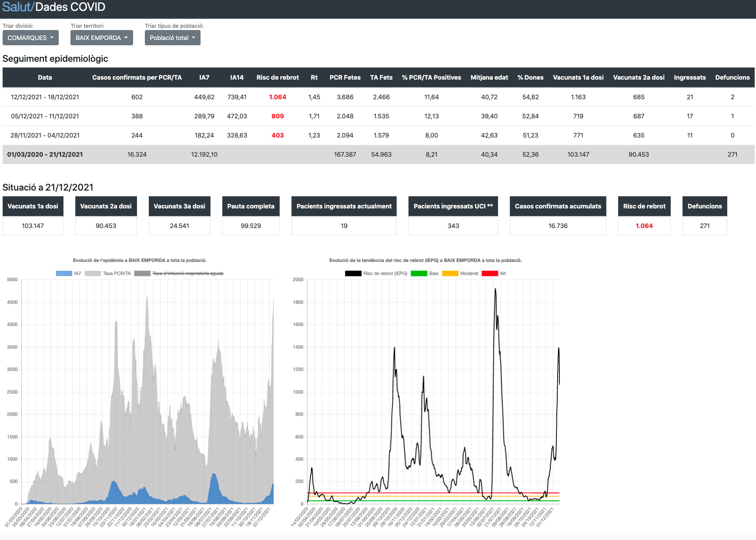756x540 pixels.
Task: Click the Data column header
Action: [x=45, y=77]
